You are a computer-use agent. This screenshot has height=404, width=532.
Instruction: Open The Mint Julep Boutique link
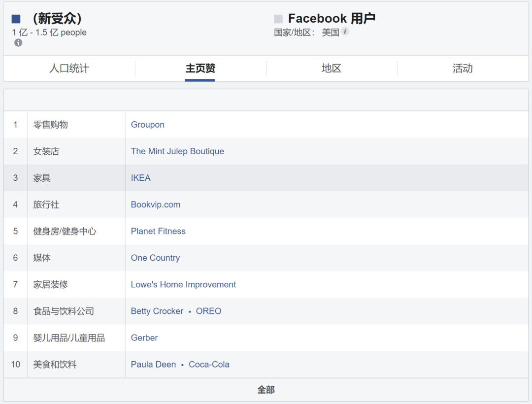(177, 151)
